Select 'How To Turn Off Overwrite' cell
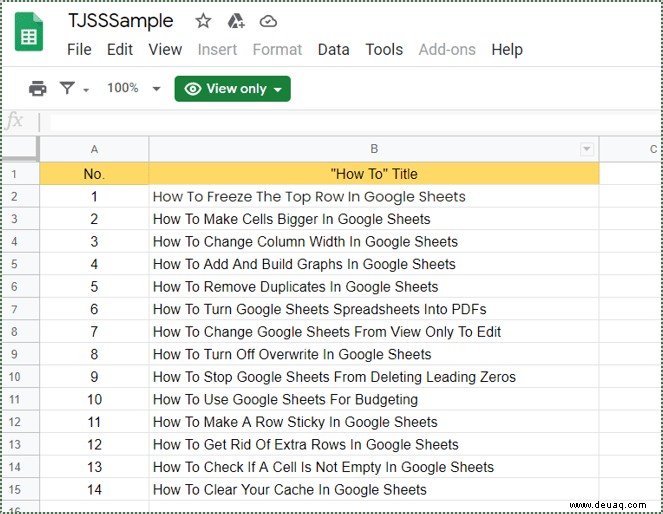 (x=374, y=354)
